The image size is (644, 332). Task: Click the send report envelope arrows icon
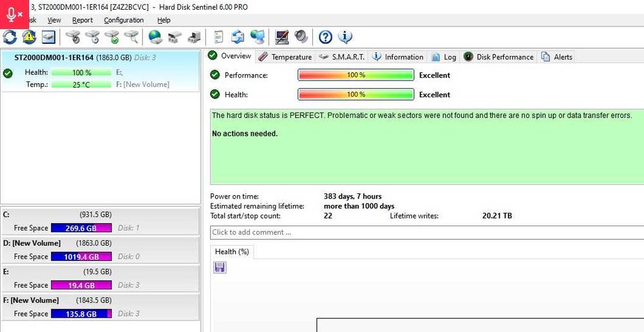coord(238,37)
